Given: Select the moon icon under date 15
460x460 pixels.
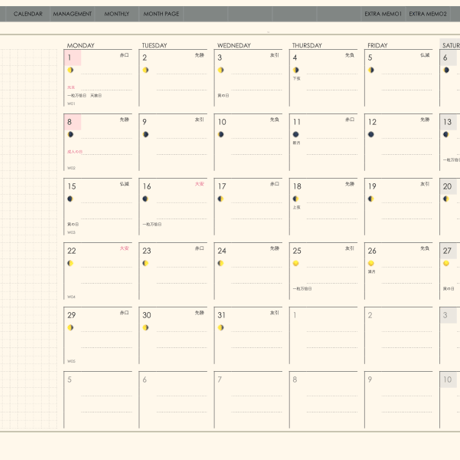Looking at the screenshot, I should pos(70,199).
